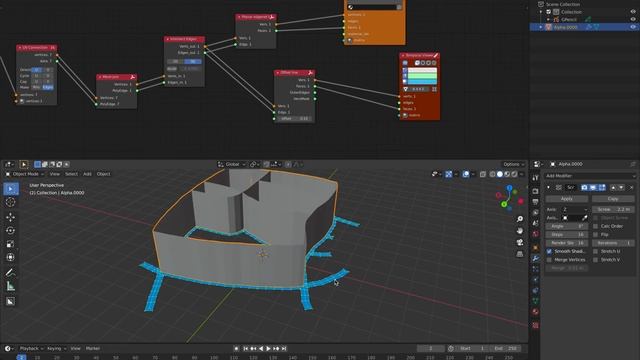Viewport: 640px width, 360px height.
Task: Select the Annotate pencil tool
Action: click(11, 273)
